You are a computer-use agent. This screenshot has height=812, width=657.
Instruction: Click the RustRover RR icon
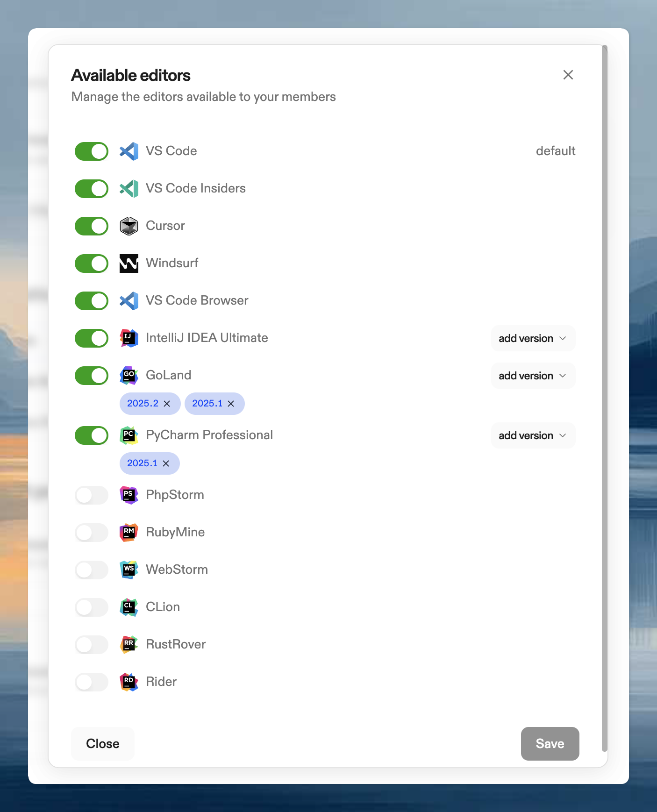coord(129,645)
